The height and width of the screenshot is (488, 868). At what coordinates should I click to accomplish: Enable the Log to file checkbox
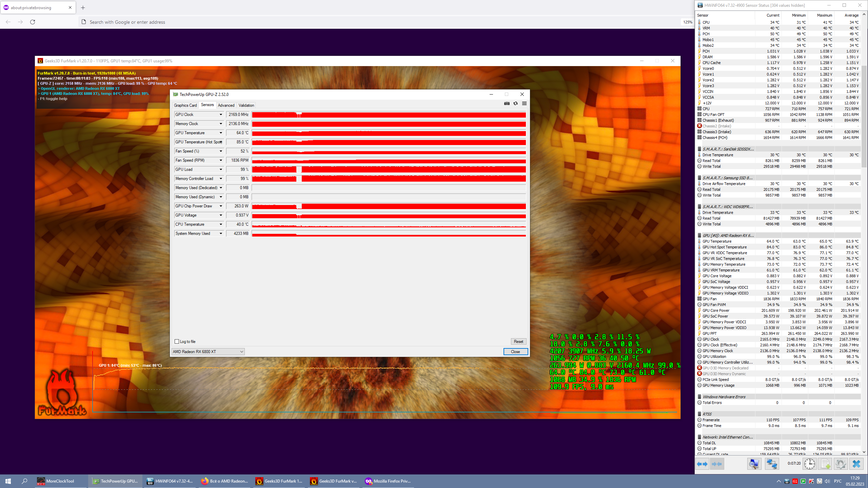tap(177, 341)
